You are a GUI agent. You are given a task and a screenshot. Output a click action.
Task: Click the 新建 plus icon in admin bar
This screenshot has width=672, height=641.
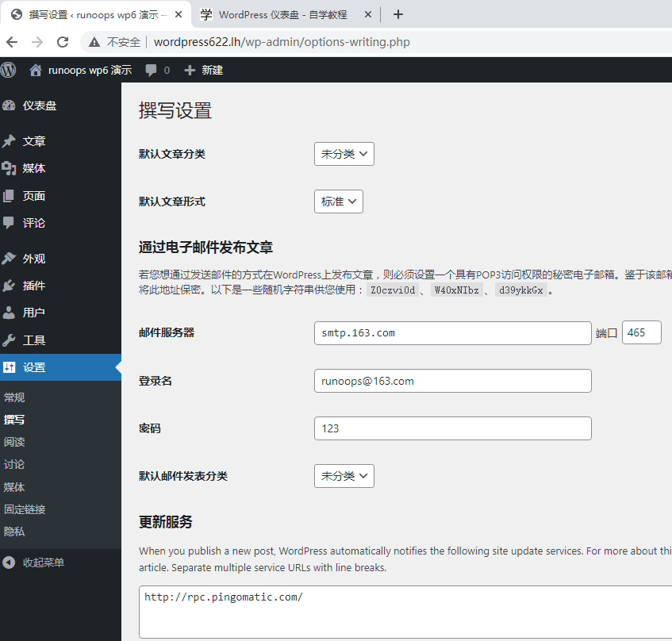(x=190, y=70)
